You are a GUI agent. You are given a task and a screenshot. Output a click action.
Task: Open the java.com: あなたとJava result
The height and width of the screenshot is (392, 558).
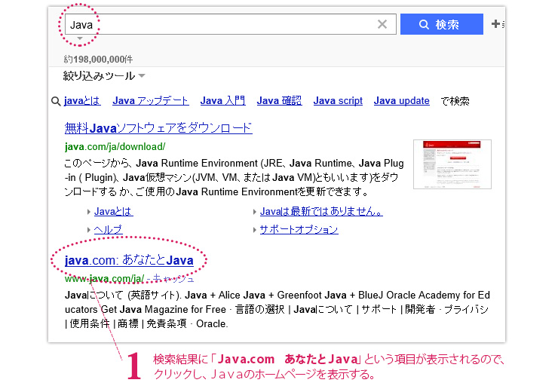pyautogui.click(x=129, y=260)
